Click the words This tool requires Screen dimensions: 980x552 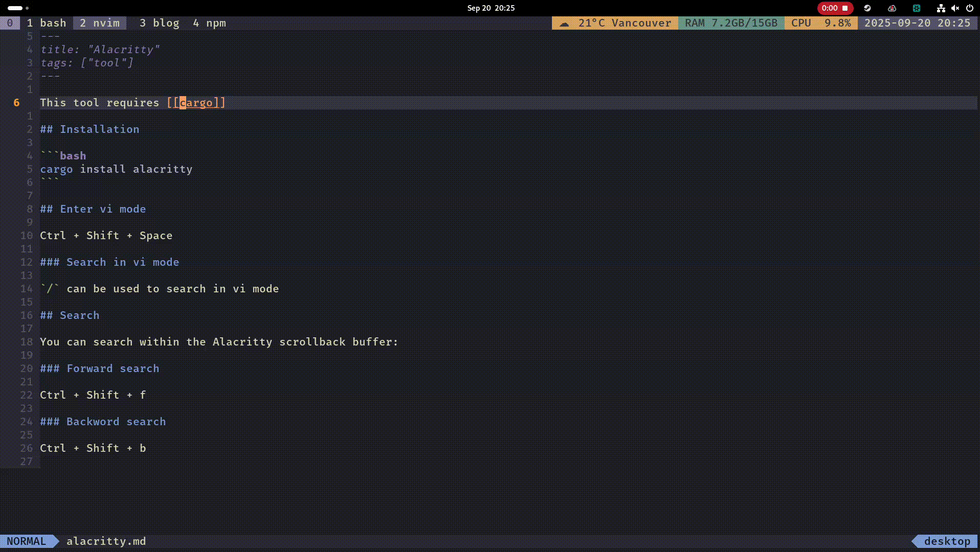coord(100,103)
